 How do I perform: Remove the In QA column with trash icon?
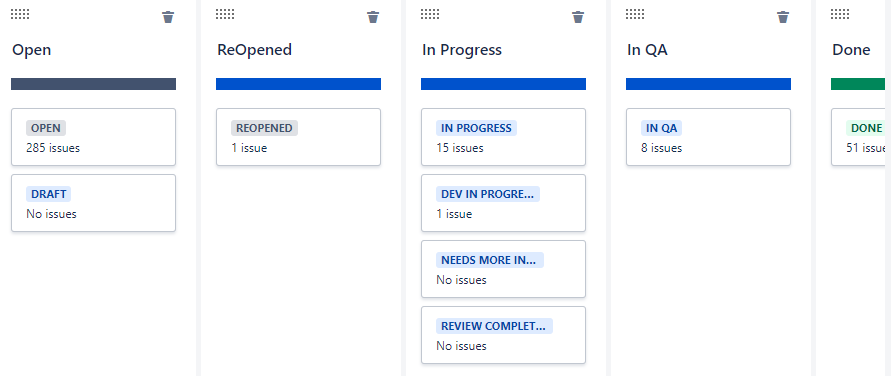(x=783, y=17)
